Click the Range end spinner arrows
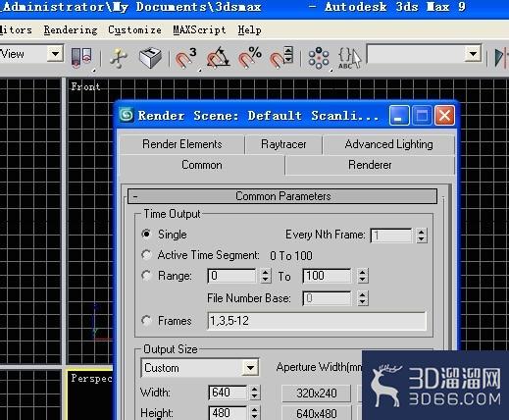This screenshot has width=509, height=420. [x=362, y=276]
